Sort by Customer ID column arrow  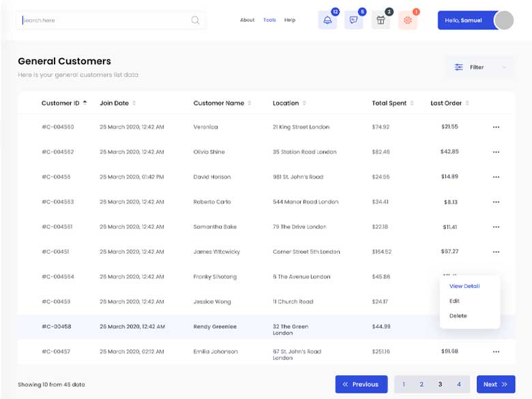click(x=85, y=103)
